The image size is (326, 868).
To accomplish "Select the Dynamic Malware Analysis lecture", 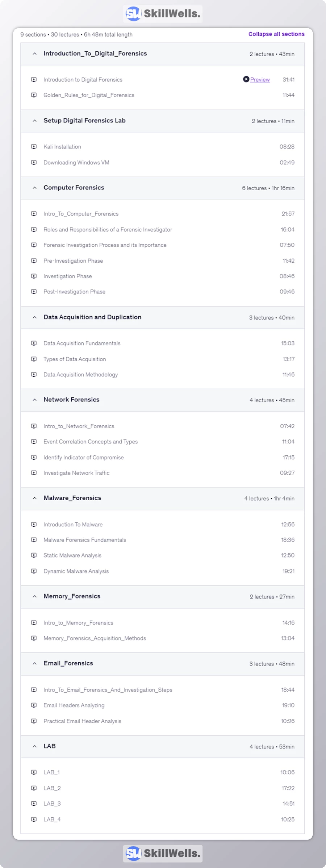I will click(76, 571).
